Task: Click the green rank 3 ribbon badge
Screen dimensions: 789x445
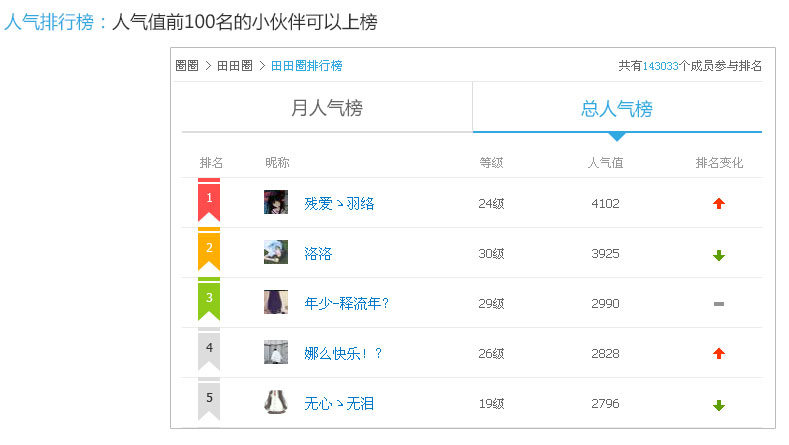Action: point(209,299)
